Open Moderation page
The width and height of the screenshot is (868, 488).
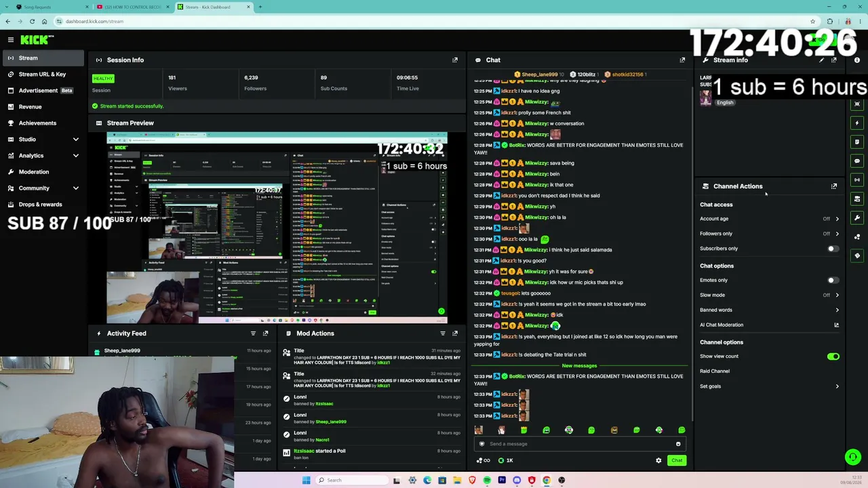(x=42, y=171)
